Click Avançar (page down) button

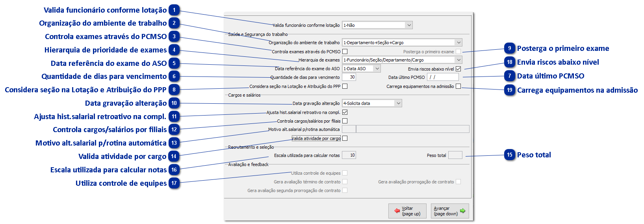pos(450,211)
